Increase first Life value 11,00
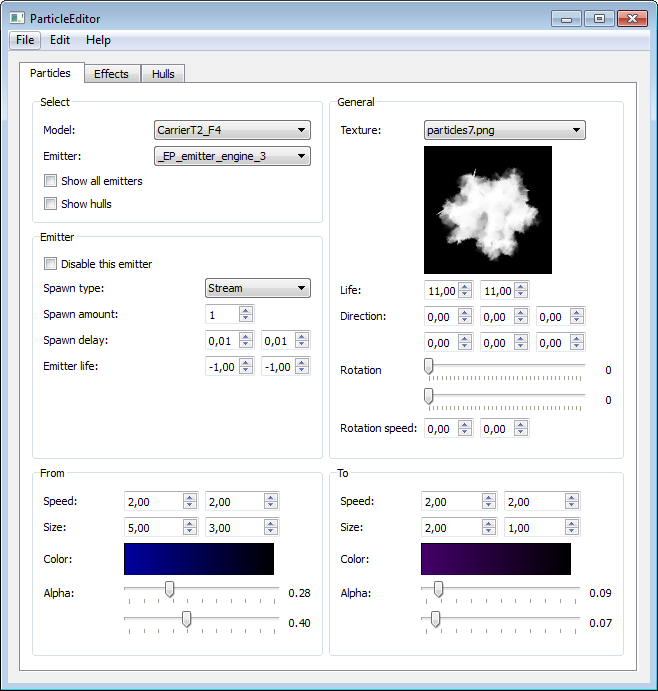Viewport: 658px width, 691px height. pyautogui.click(x=465, y=286)
